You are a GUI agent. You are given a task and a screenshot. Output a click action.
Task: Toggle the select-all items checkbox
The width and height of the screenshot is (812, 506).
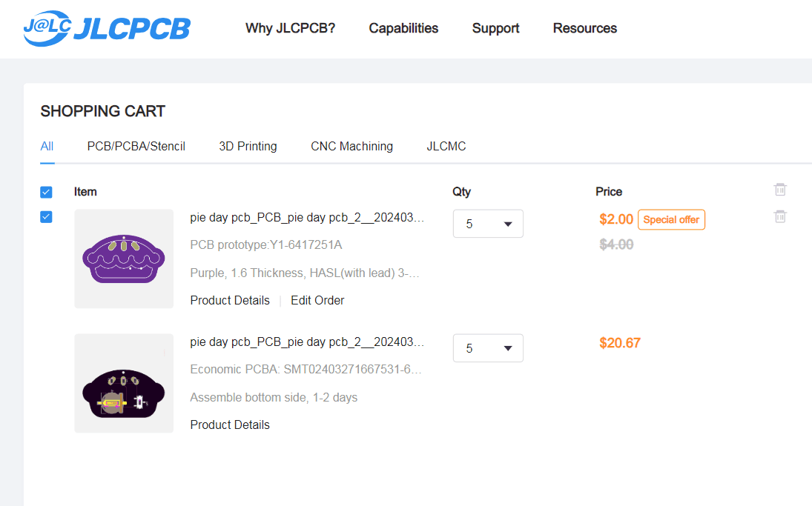46,192
